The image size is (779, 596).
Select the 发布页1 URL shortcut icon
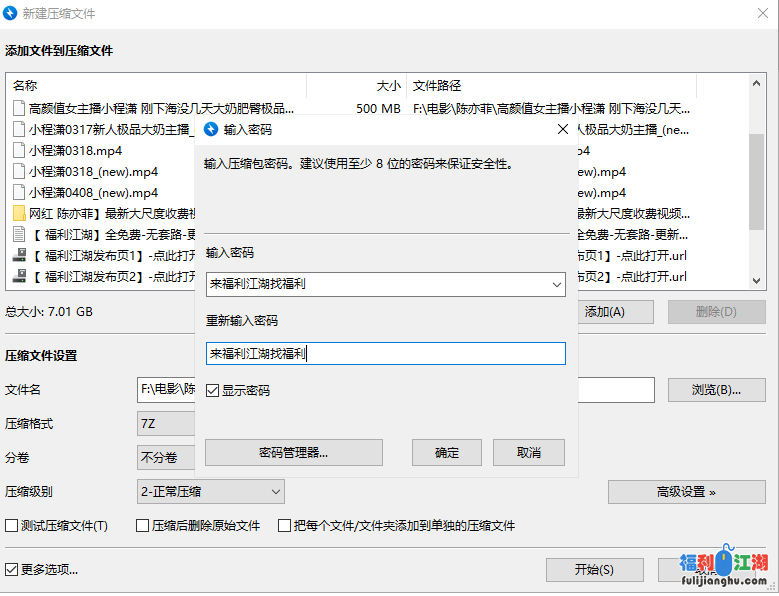tap(19, 255)
